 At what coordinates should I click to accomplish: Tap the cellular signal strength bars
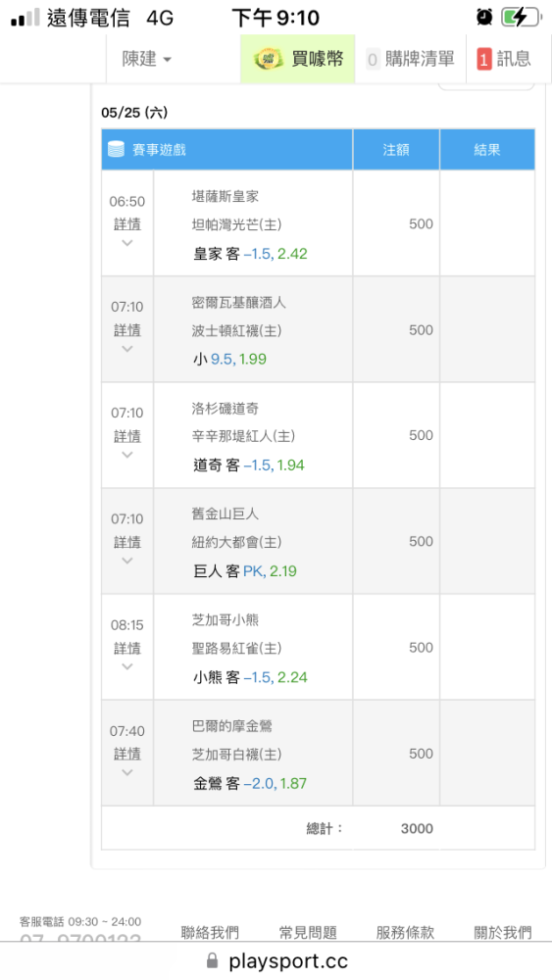point(25,18)
